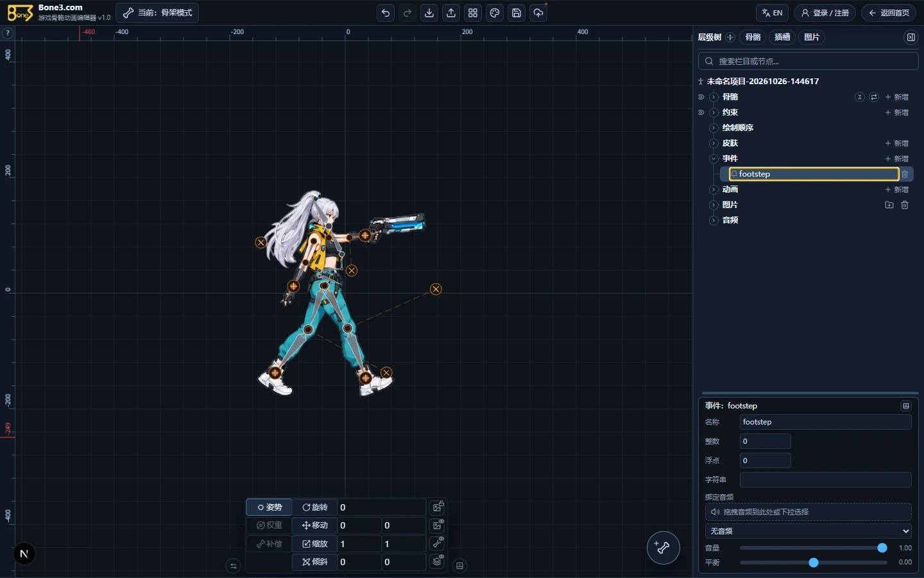Collapse the 事件 tree node

coord(714,159)
